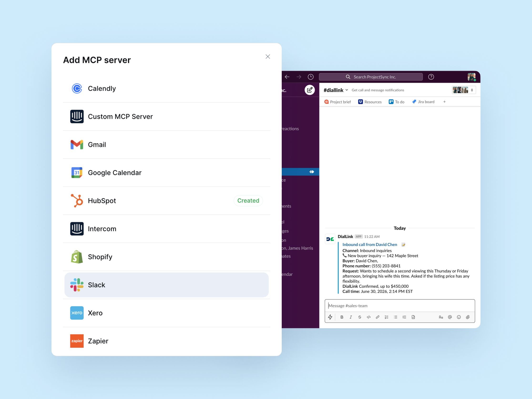This screenshot has height=399, width=532.
Task: Click the DialLink sender name
Action: click(345, 237)
